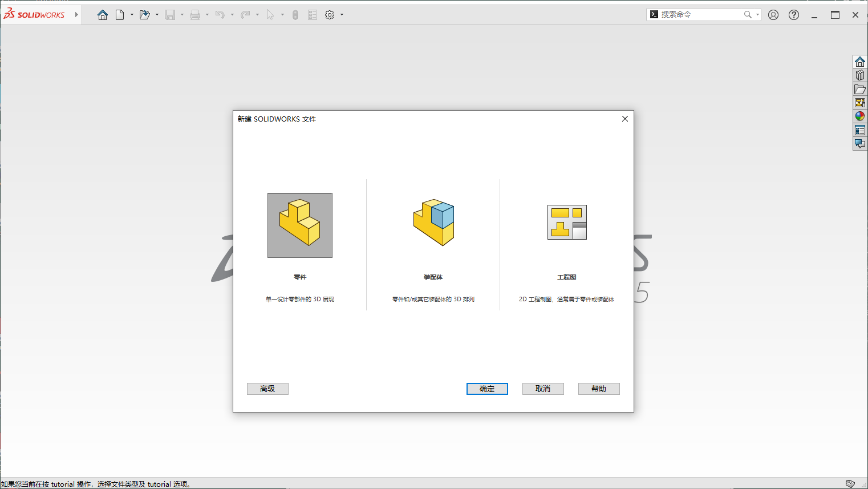Open the SOLIDWORKS Forum chat icon

(x=859, y=143)
